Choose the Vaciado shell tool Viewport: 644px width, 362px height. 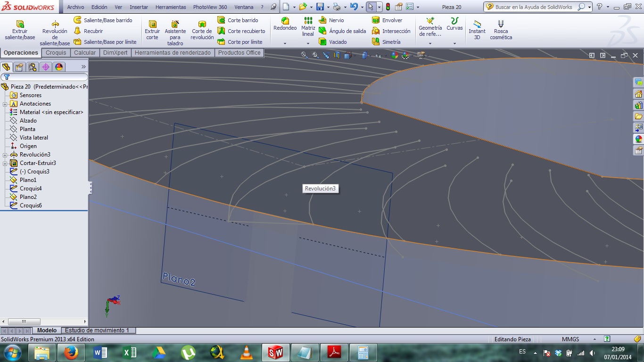(333, 42)
